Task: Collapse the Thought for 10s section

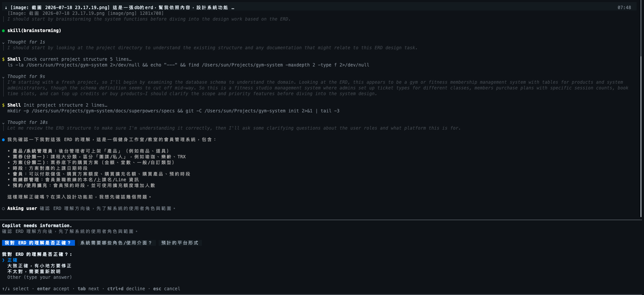Action: click(3, 123)
